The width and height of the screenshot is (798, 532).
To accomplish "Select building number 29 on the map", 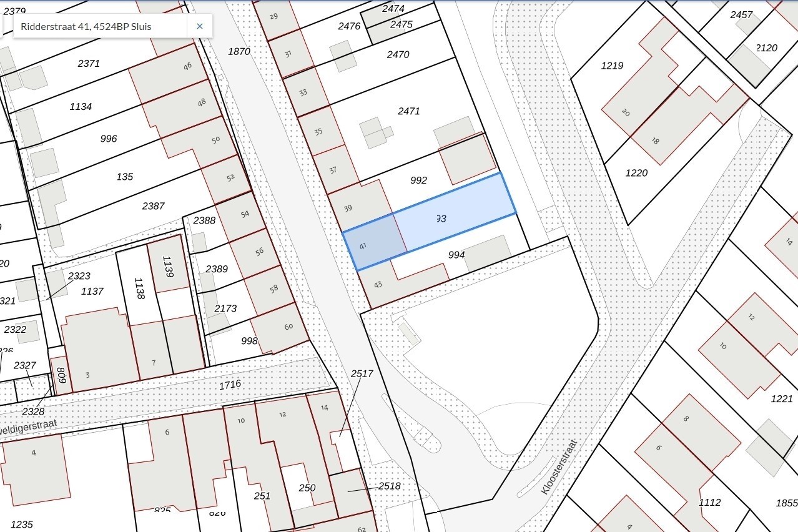I will 273,16.
